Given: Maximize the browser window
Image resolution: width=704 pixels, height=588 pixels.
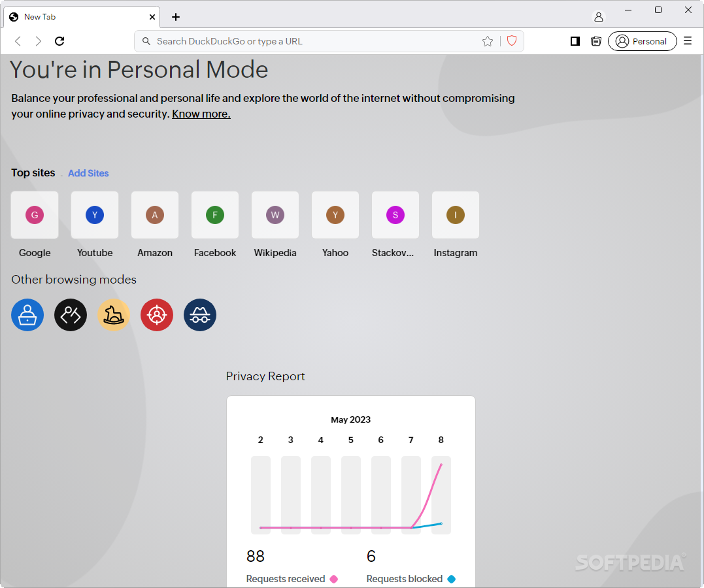Looking at the screenshot, I should (x=658, y=10).
